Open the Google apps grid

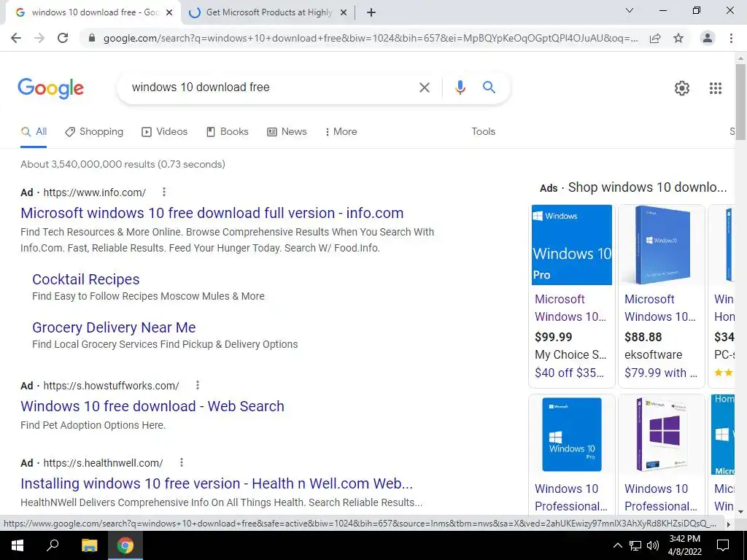[715, 88]
